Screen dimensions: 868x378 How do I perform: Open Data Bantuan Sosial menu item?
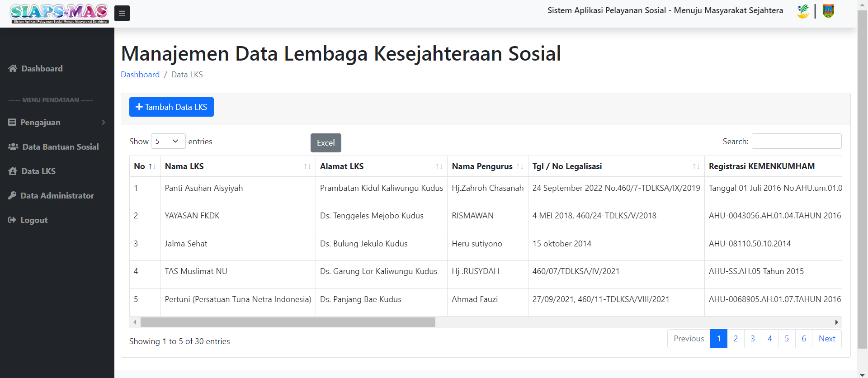click(60, 147)
